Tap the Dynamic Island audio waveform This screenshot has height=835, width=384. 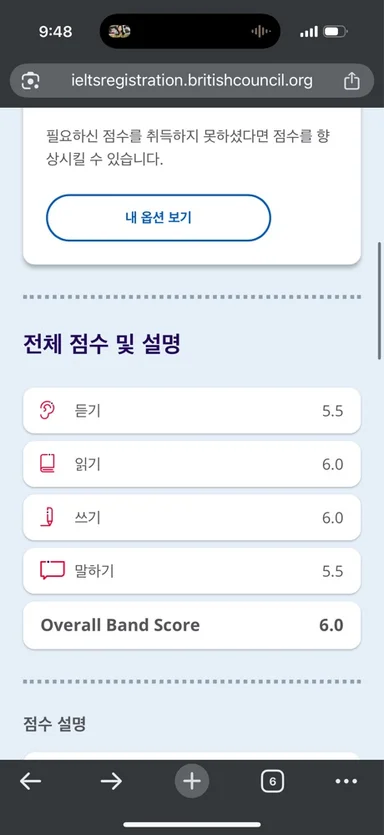pos(261,31)
